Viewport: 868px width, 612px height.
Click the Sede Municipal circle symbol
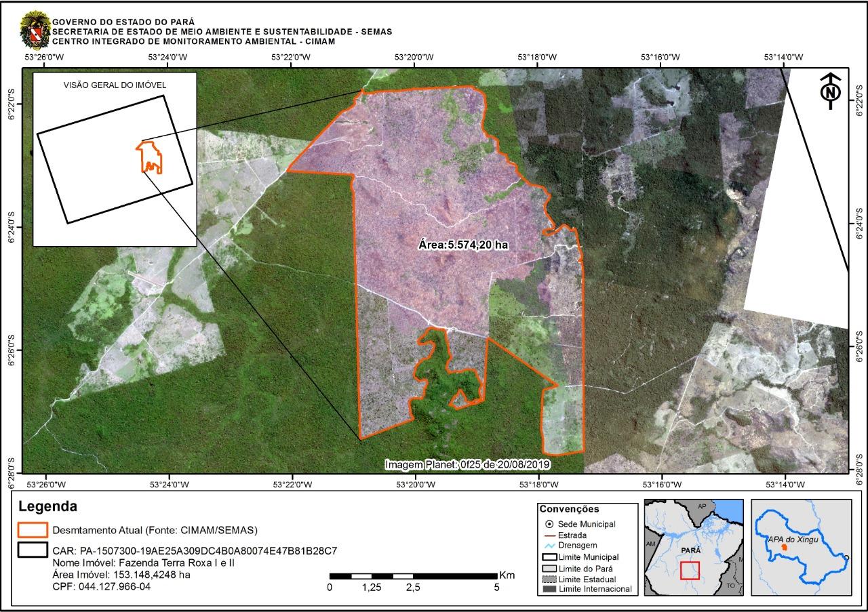pyautogui.click(x=549, y=525)
